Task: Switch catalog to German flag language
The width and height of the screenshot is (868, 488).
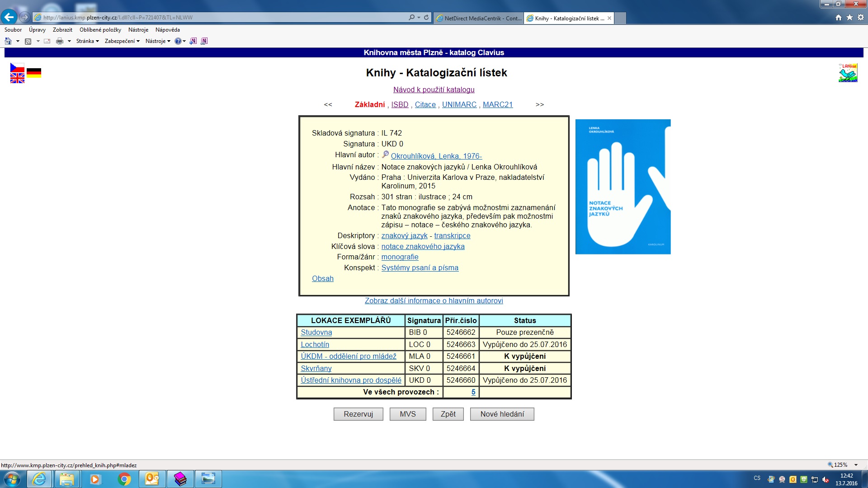Action: coord(34,72)
